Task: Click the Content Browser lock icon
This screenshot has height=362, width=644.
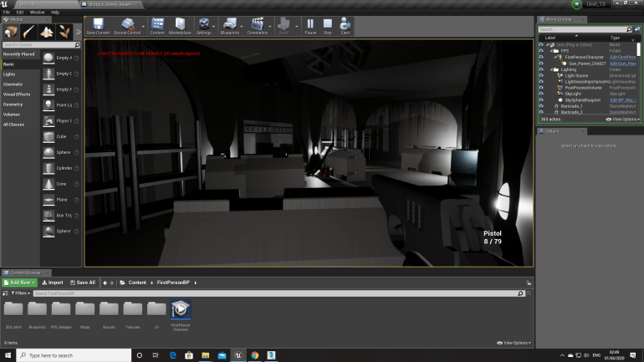Action: pos(529,283)
